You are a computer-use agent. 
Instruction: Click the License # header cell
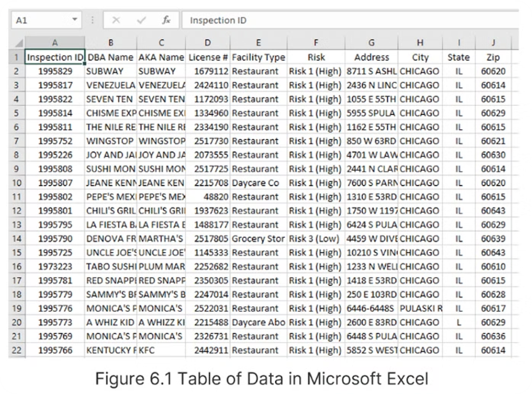[x=208, y=57]
